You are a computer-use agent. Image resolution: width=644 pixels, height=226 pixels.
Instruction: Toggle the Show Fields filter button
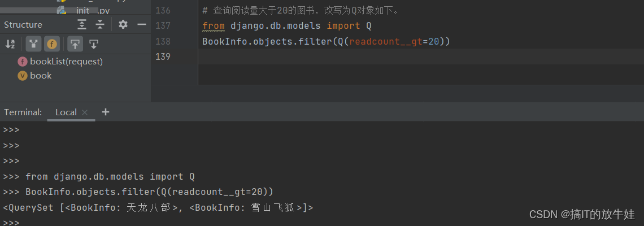52,44
